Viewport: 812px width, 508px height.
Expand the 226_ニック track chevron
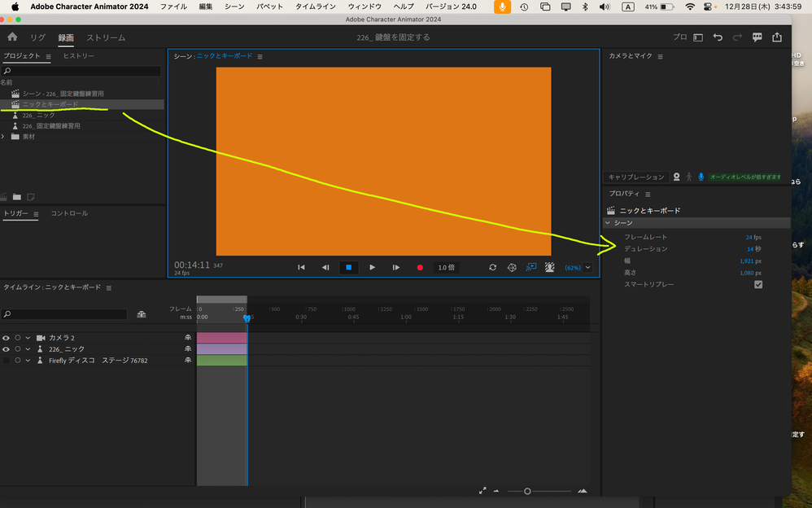(x=28, y=349)
